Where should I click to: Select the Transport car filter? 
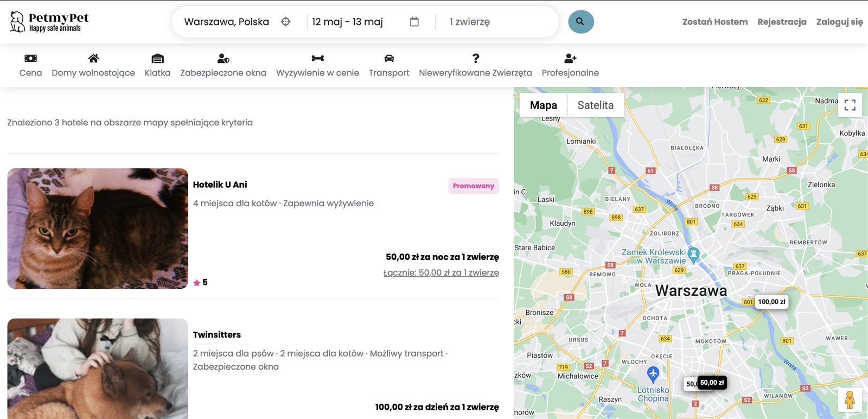(389, 65)
